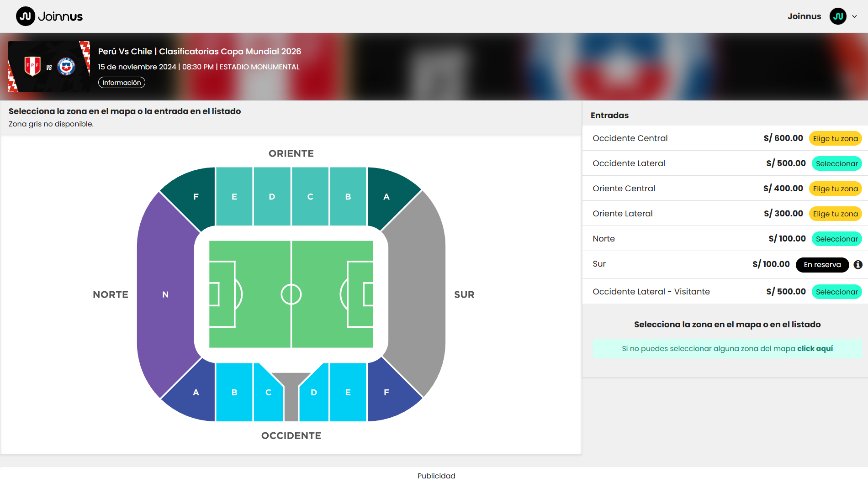Image resolution: width=868 pixels, height=488 pixels.
Task: Select Oriente section D on stadium map
Action: pyautogui.click(x=272, y=197)
